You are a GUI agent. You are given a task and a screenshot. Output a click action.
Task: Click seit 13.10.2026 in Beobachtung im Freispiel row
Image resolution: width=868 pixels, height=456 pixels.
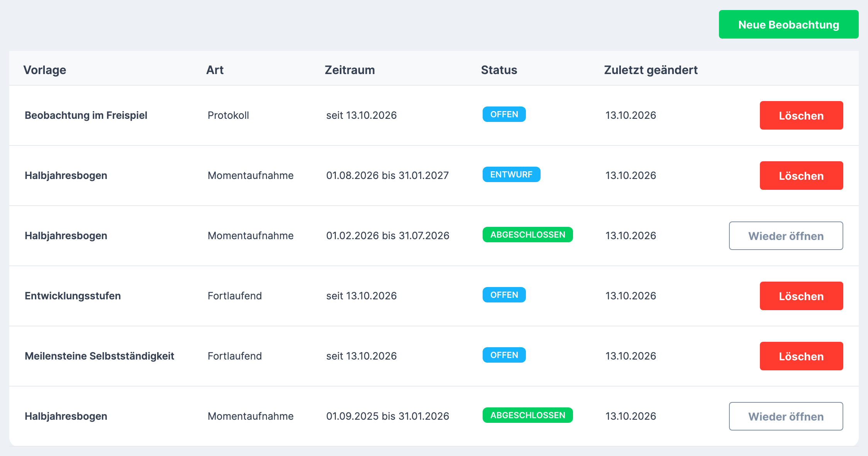(361, 115)
